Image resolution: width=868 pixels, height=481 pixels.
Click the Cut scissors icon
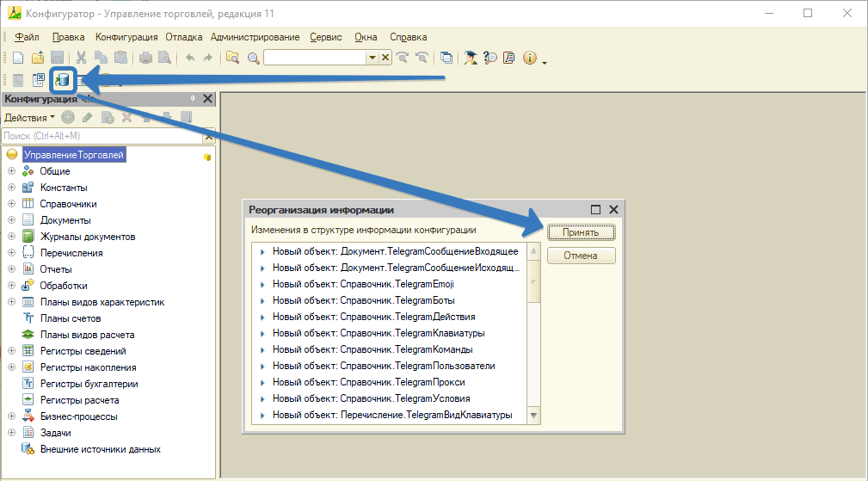point(81,58)
